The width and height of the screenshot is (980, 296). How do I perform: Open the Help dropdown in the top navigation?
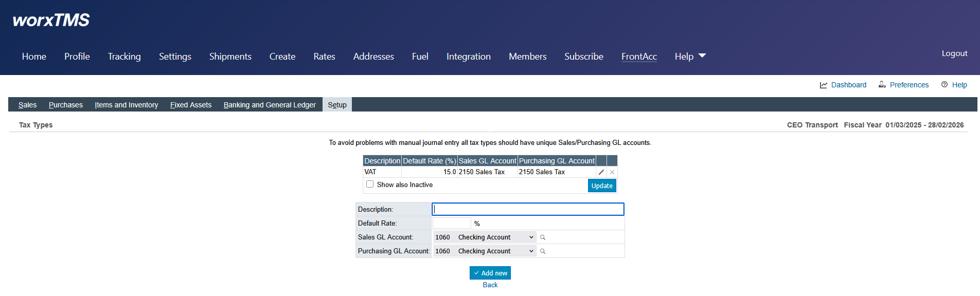[690, 57]
